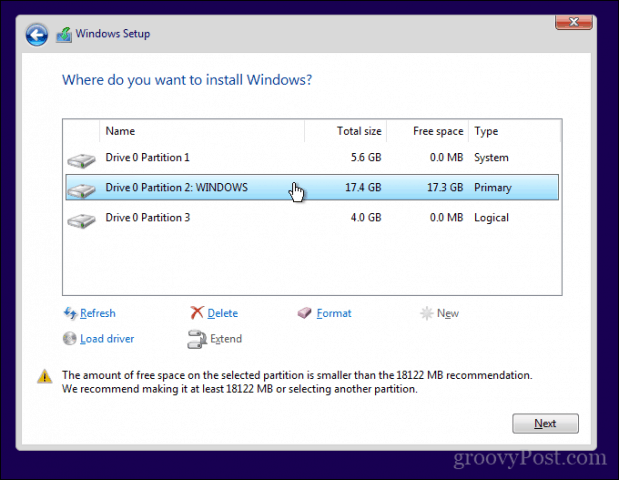Viewport: 619px width, 480px height.
Task: Click the Load driver disc icon
Action: pos(69,339)
